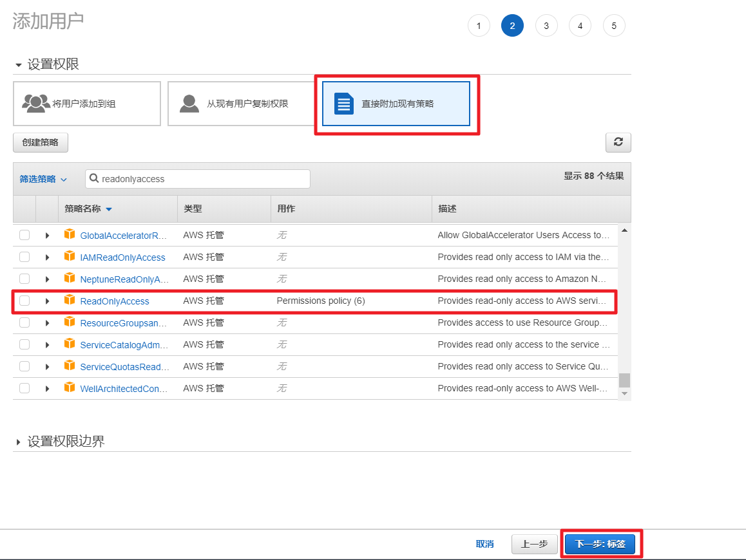Jump to wizard step 5
Image resolution: width=746 pixels, height=560 pixels.
(614, 26)
